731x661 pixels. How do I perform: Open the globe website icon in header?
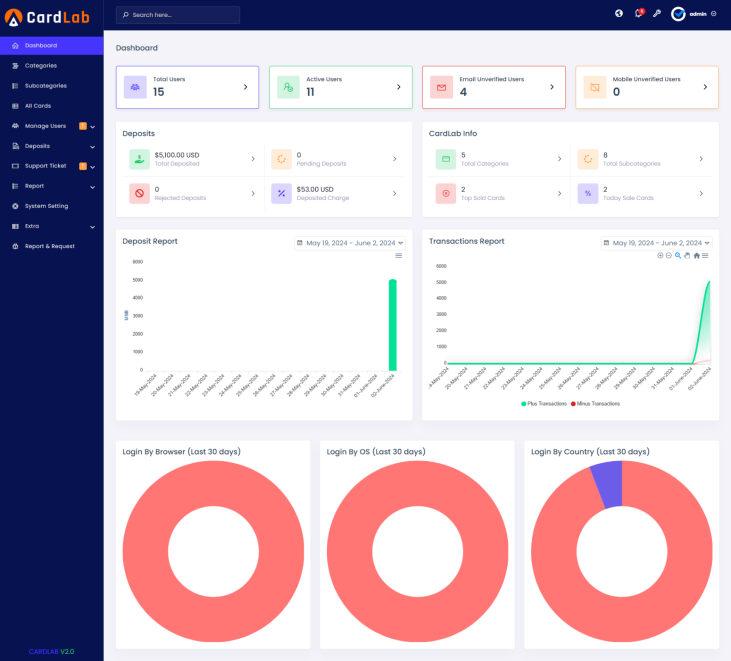point(619,14)
